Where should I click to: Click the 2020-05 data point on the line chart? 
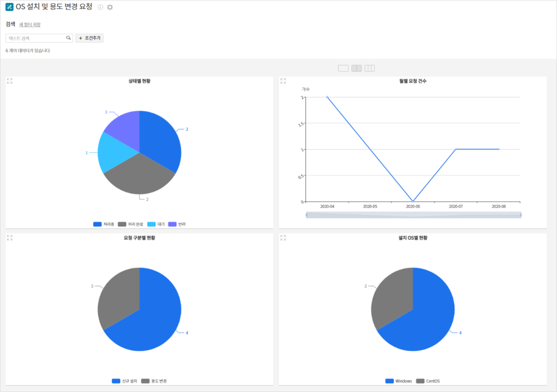(x=370, y=149)
